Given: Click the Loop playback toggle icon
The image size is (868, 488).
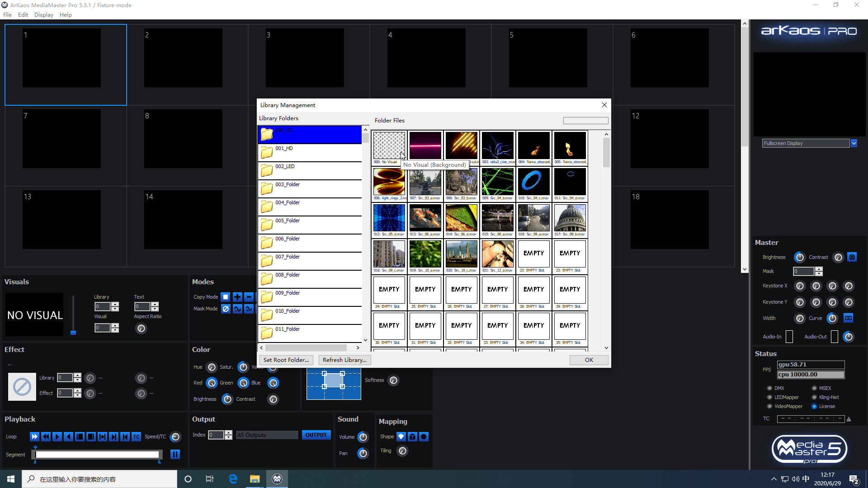Looking at the screenshot, I should click(34, 436).
